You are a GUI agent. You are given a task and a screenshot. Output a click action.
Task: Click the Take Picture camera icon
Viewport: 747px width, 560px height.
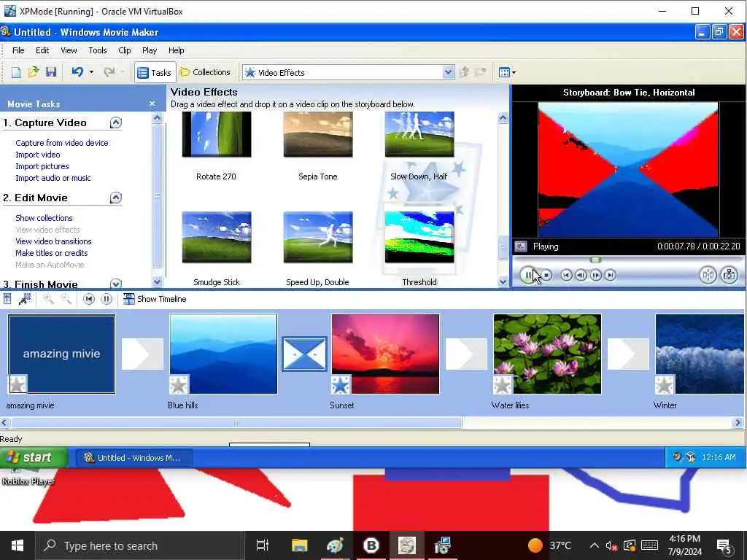[729, 275]
